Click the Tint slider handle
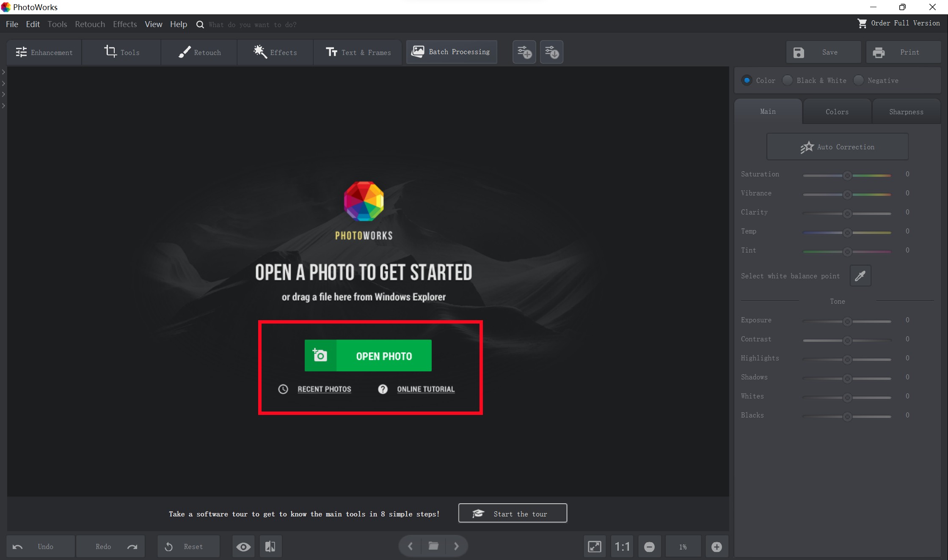The image size is (948, 560). point(847,252)
